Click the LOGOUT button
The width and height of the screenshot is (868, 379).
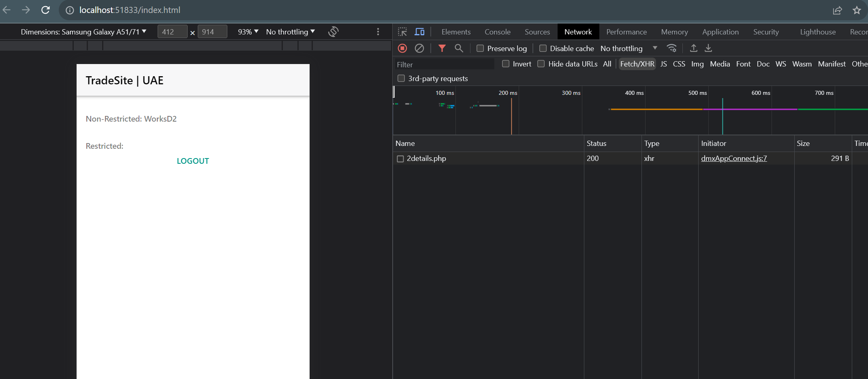pos(193,161)
